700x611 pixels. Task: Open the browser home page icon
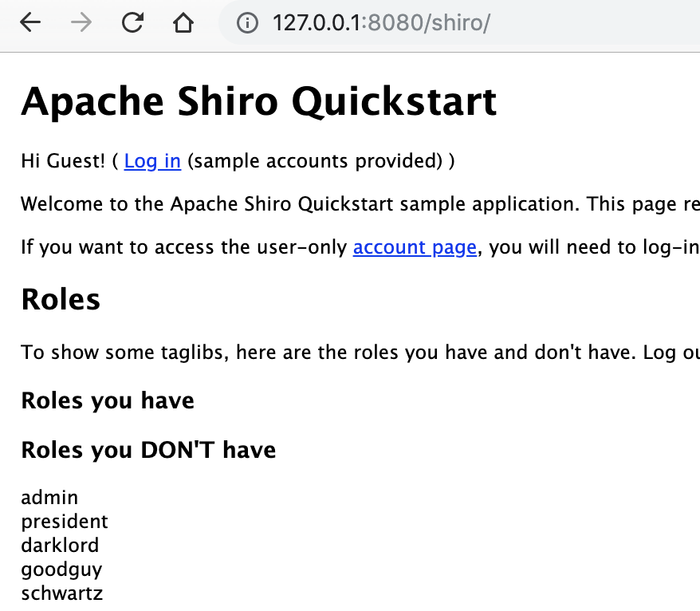(x=183, y=22)
